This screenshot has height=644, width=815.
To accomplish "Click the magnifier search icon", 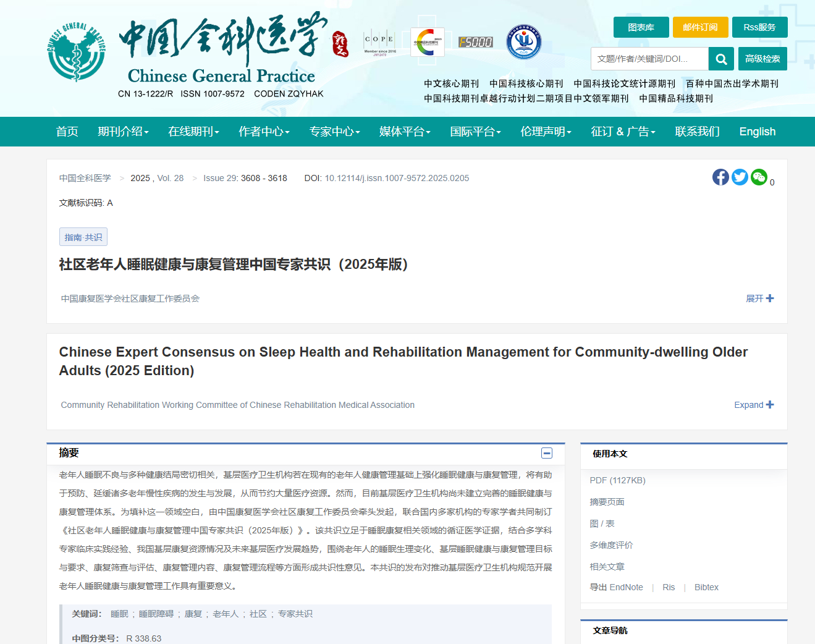I will click(x=721, y=59).
